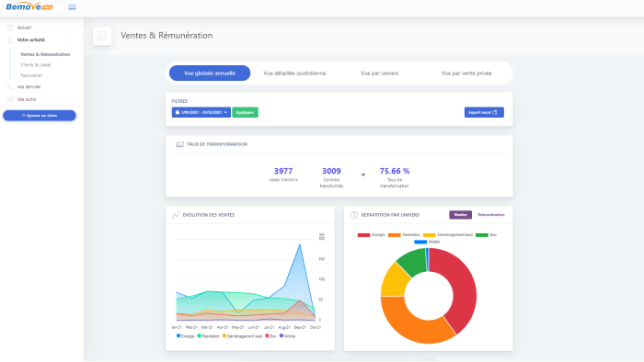The width and height of the screenshot is (644, 362).
Task: Collapse the Votre activité section chevron
Action: point(71,40)
